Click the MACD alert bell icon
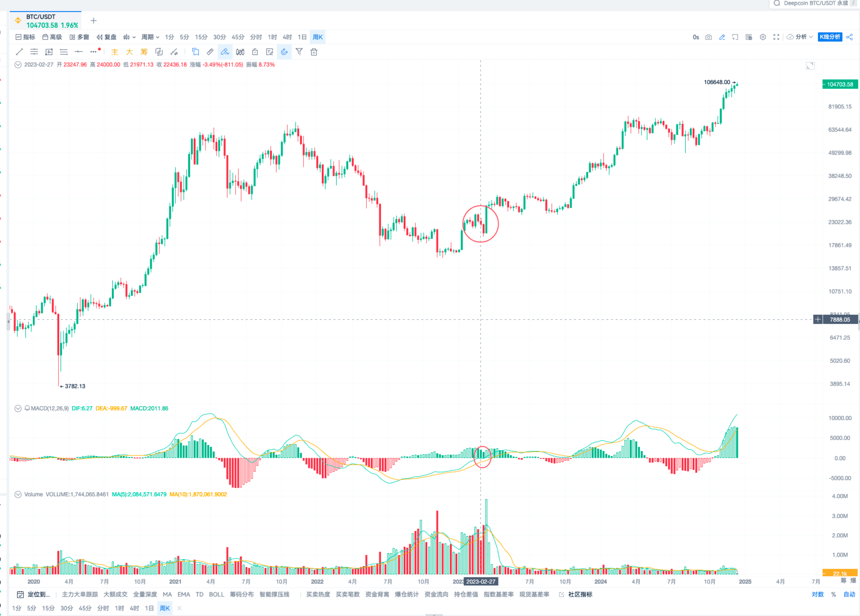This screenshot has width=860, height=616. (27, 408)
